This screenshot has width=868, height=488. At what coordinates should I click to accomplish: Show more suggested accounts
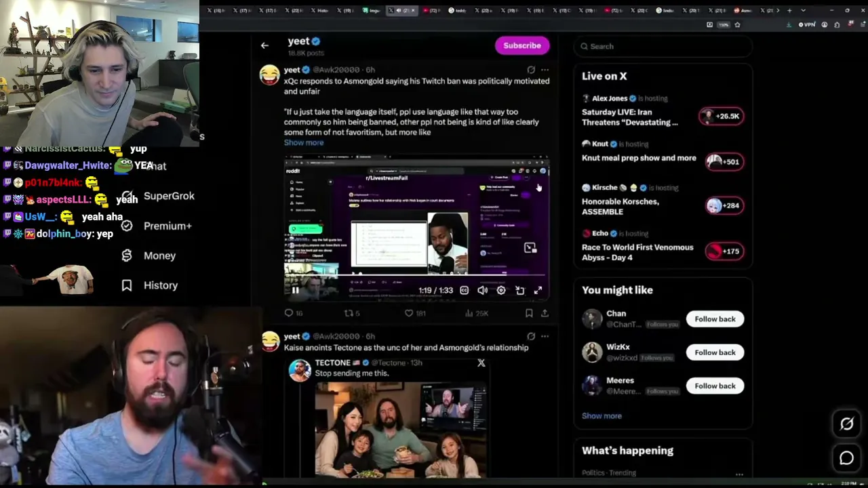601,416
